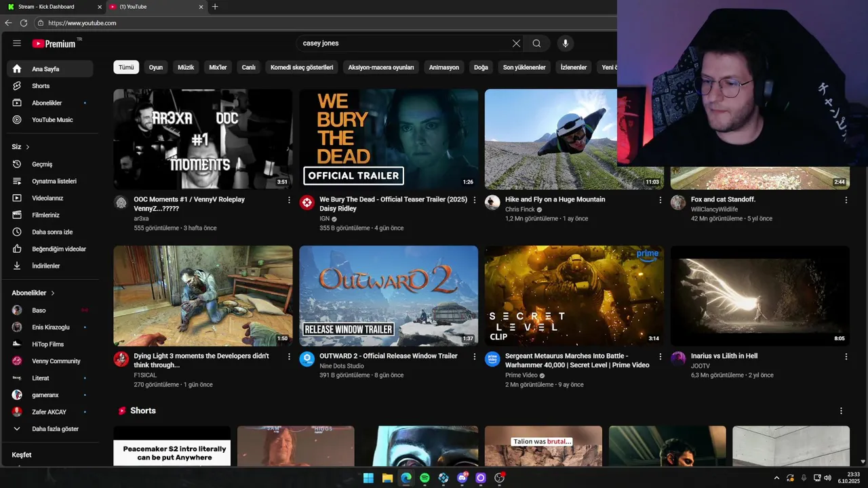Reload the page with the browser refresh button

(x=24, y=23)
